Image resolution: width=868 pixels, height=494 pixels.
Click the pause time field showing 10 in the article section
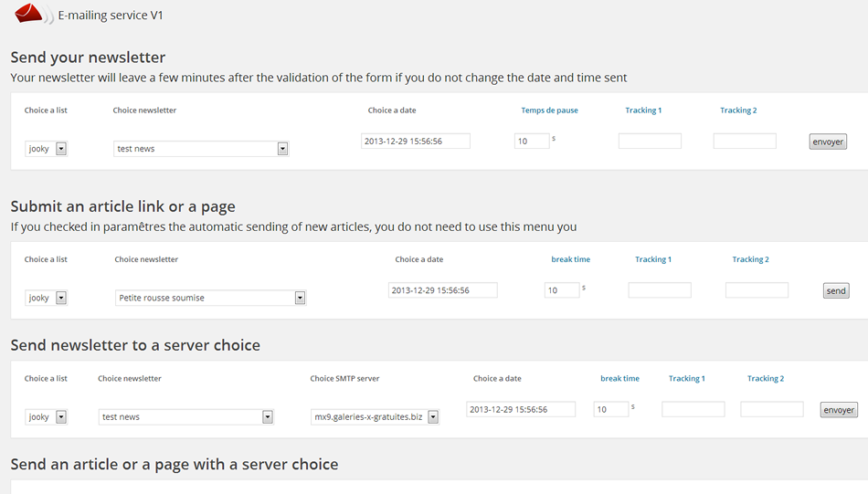[562, 289]
